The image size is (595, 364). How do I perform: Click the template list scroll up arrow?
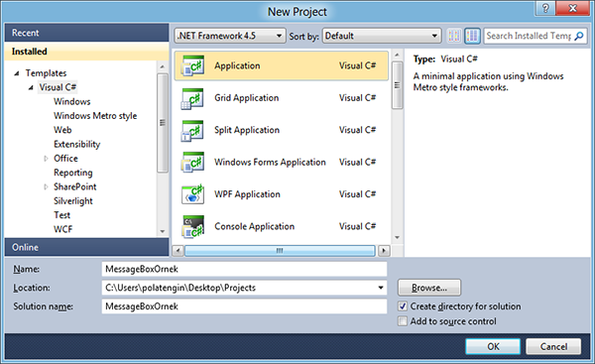coord(397,55)
